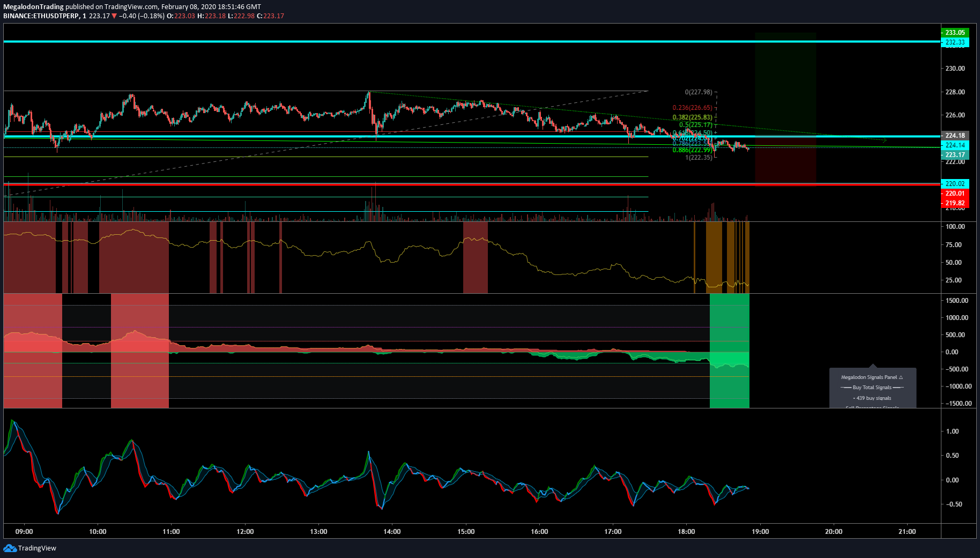980x558 pixels.
Task: Click the 226.00 price axis label
Action: tap(955, 115)
